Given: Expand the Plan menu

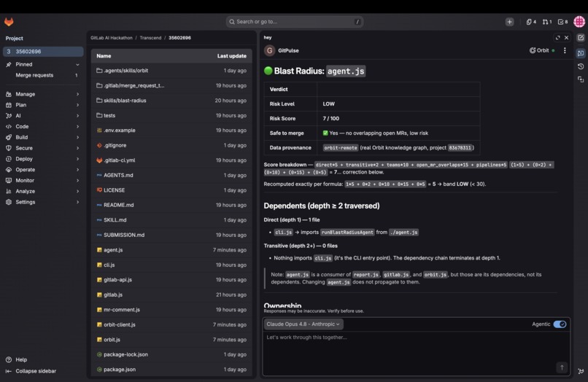Looking at the screenshot, I should 77,105.
